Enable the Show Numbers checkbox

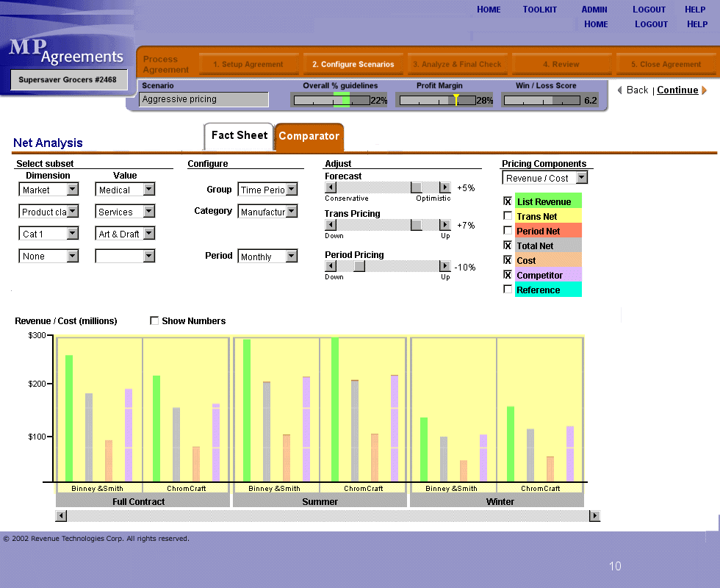point(154,320)
